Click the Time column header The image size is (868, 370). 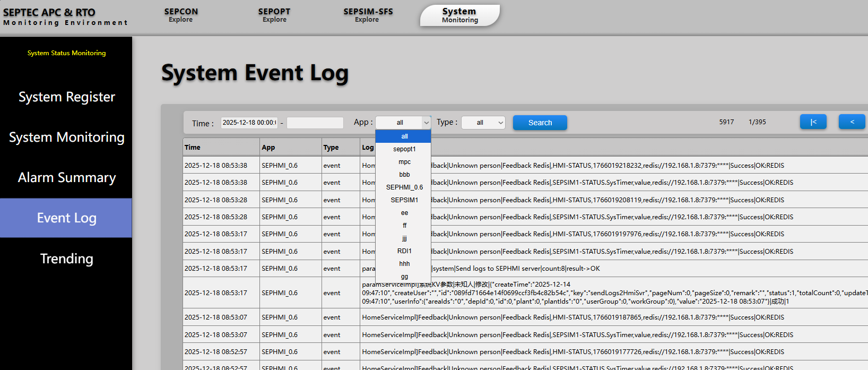[x=193, y=148]
